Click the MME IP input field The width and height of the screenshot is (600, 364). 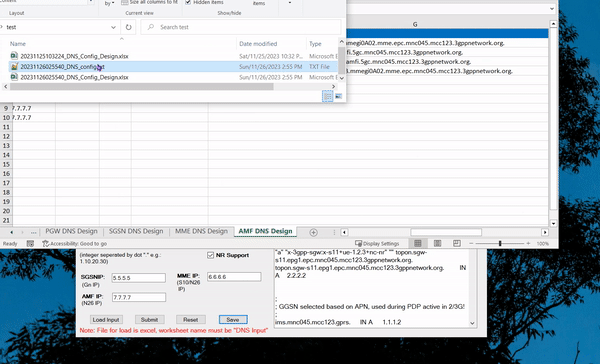[x=234, y=277]
